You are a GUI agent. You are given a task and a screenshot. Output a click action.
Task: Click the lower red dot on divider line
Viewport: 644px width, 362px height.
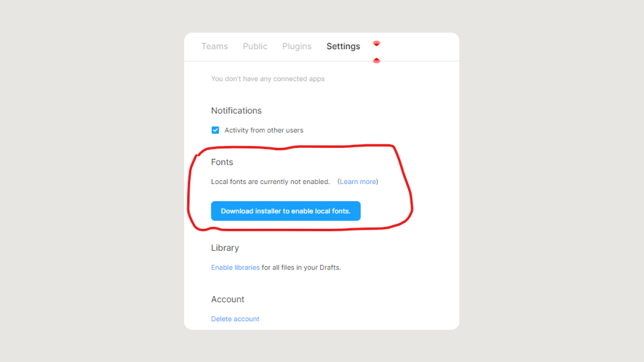click(x=376, y=61)
